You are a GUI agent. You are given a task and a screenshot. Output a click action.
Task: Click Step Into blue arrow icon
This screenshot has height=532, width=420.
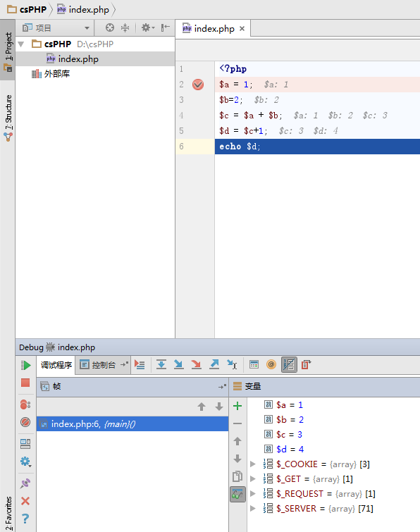click(179, 365)
